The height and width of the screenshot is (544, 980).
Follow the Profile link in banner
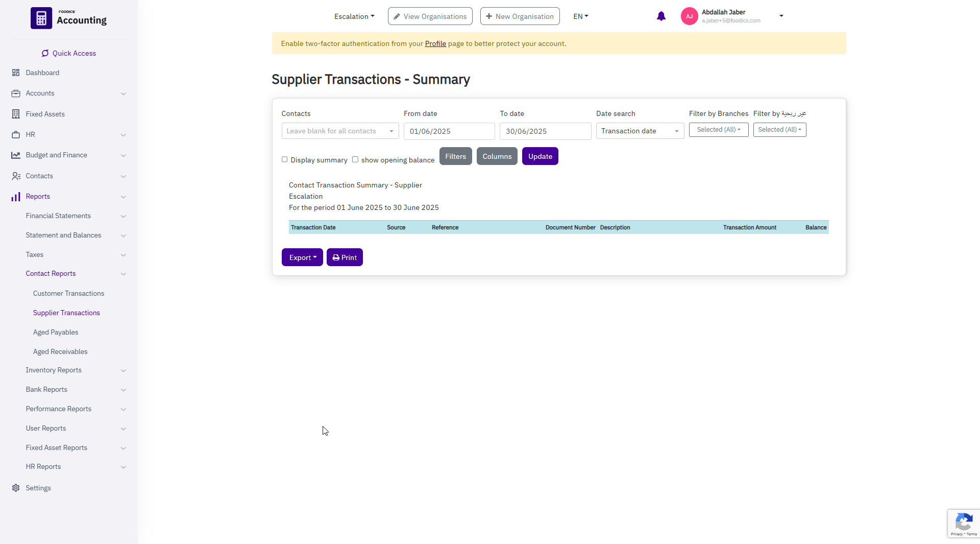(435, 43)
